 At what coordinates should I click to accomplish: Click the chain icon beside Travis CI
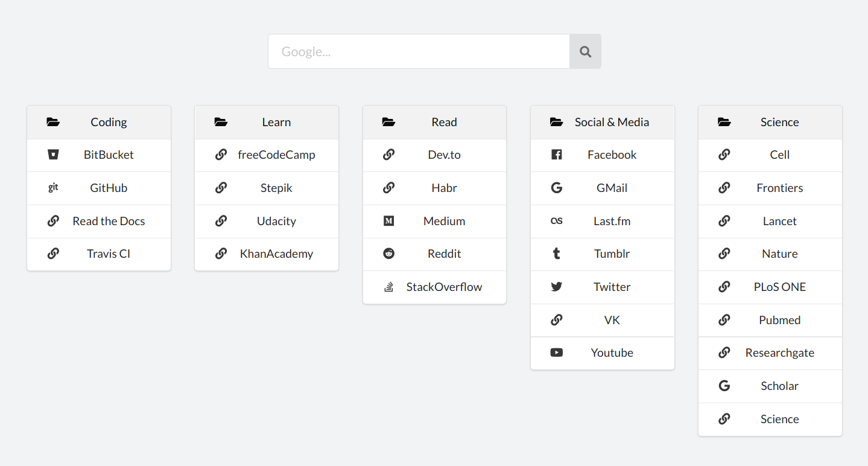tap(53, 254)
